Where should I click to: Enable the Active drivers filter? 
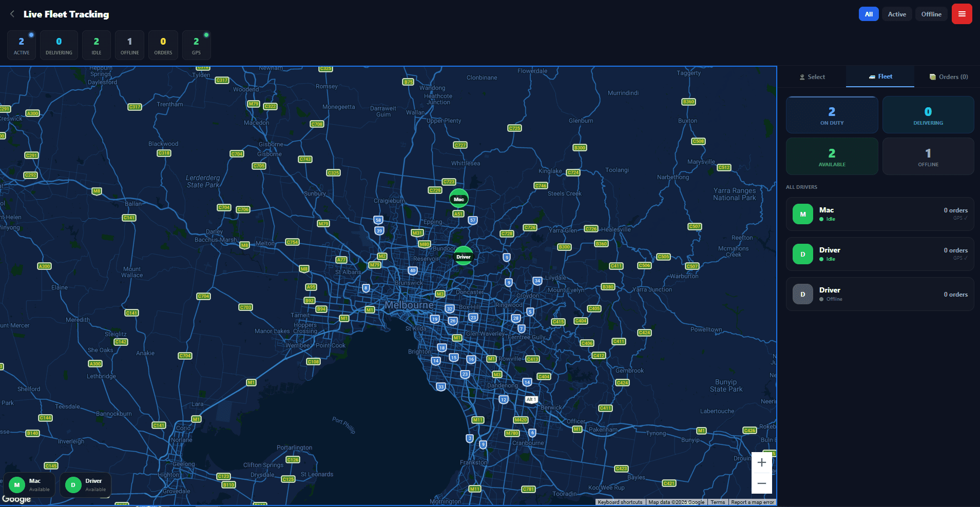click(897, 14)
